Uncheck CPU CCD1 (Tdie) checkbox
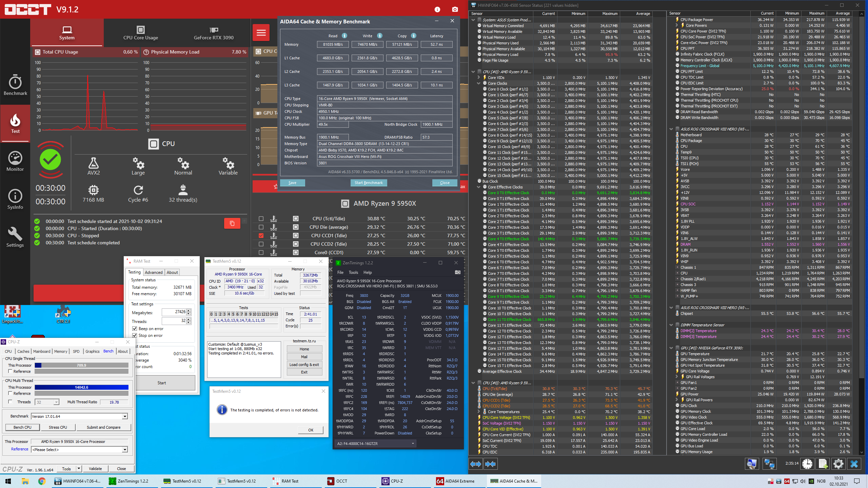 [x=261, y=236]
